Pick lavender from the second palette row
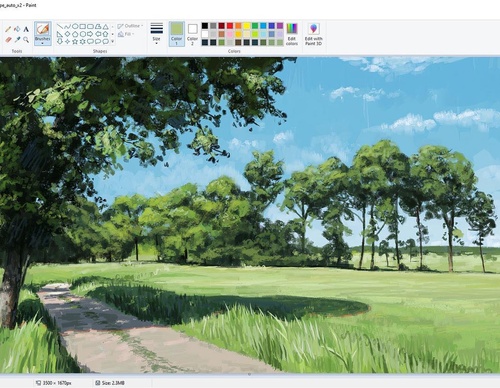Image resolution: width=500 pixels, height=388 pixels. tap(280, 34)
